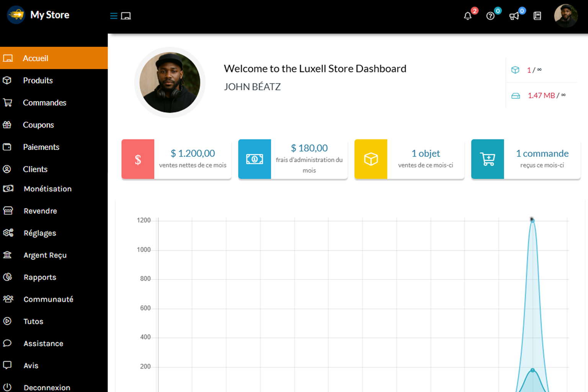Go to the Accueil menu item
The width and height of the screenshot is (588, 392).
pos(35,58)
